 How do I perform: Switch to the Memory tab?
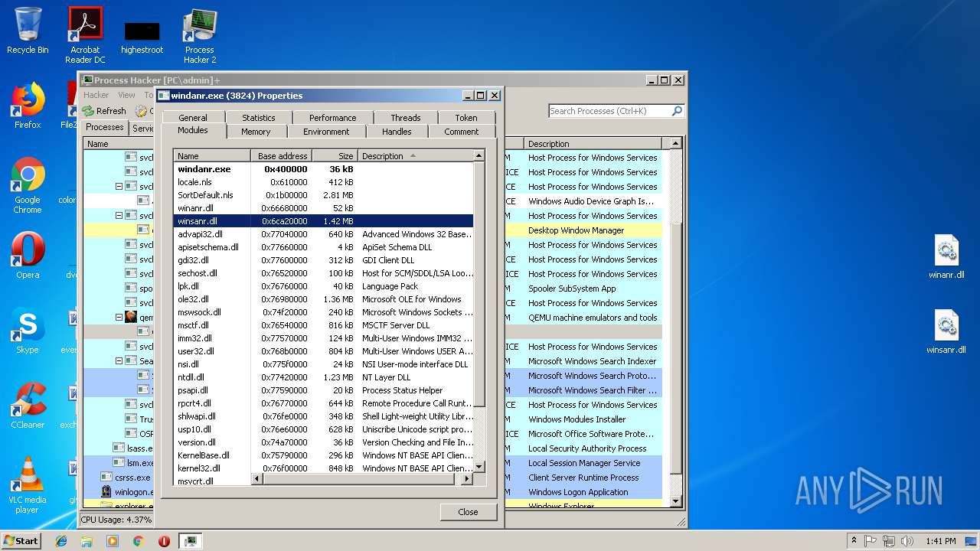256,132
